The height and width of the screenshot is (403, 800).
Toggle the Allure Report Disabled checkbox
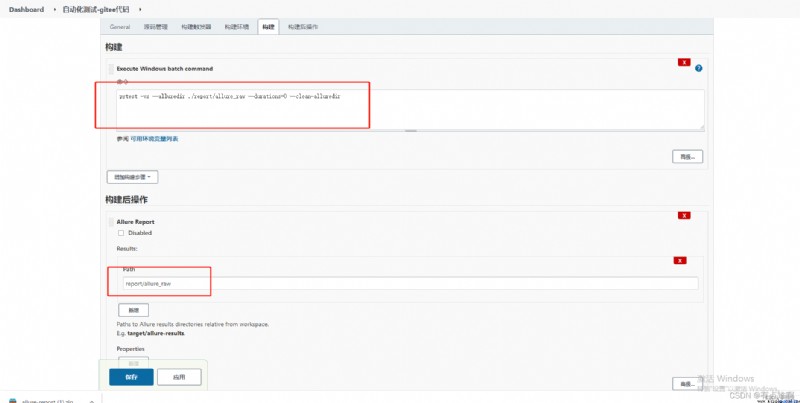coord(121,233)
